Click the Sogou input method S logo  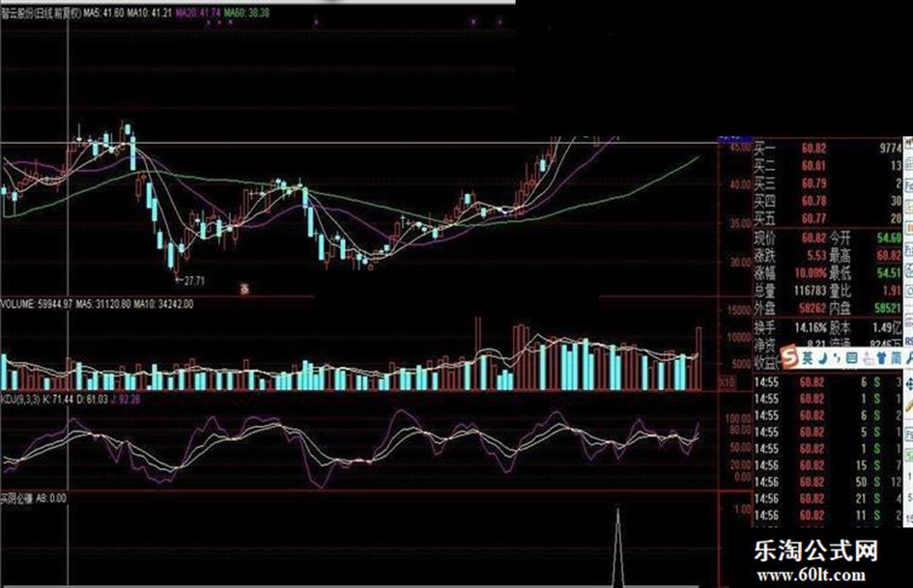(790, 357)
